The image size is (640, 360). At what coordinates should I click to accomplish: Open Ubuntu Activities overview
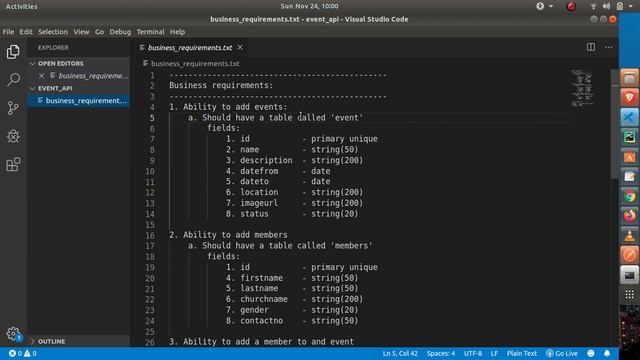coord(21,6)
